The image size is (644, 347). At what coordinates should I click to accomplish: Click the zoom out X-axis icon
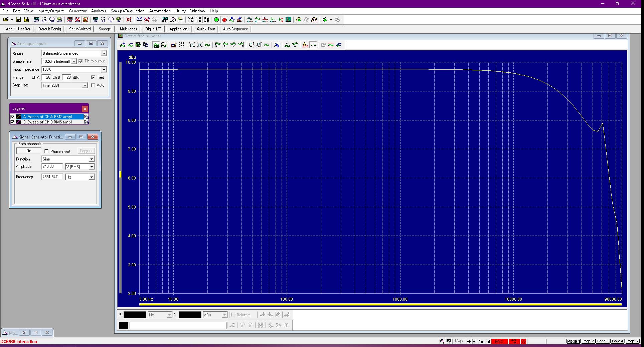point(200,45)
